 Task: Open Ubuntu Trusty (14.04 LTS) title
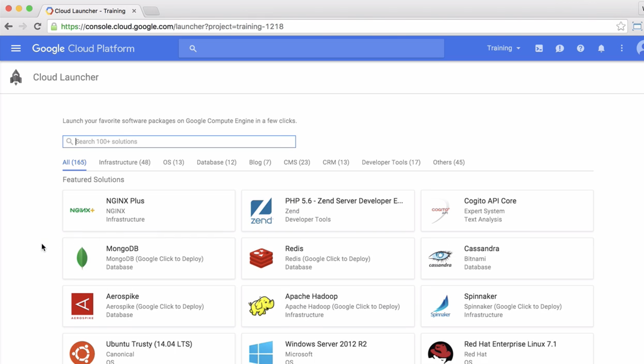tap(149, 344)
